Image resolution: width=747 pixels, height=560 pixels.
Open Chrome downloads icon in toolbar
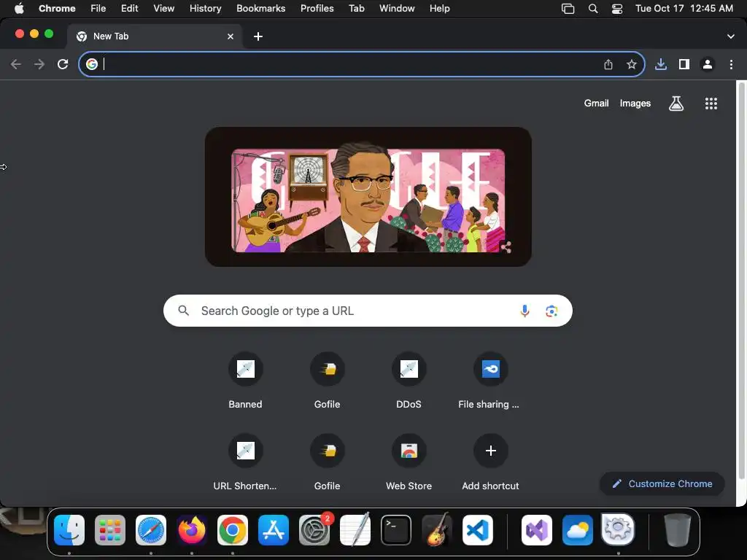661,64
